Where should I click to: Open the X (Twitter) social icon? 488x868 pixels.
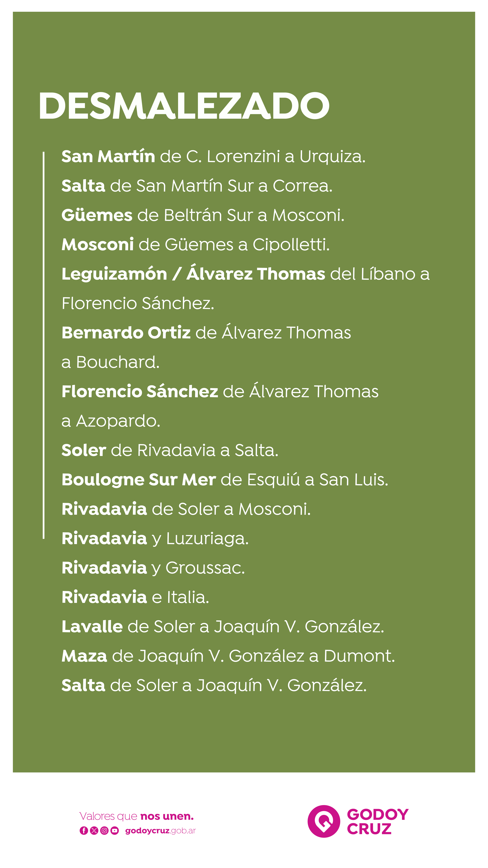[94, 831]
